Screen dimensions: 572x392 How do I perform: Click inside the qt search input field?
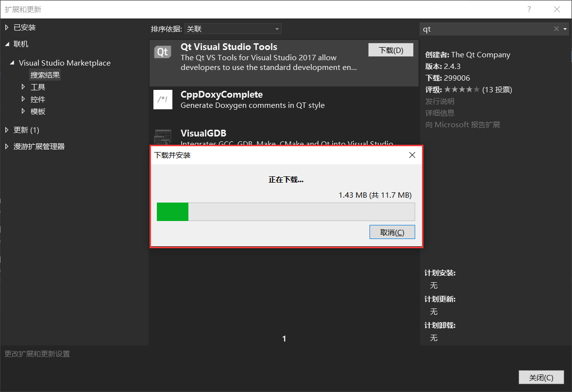486,29
